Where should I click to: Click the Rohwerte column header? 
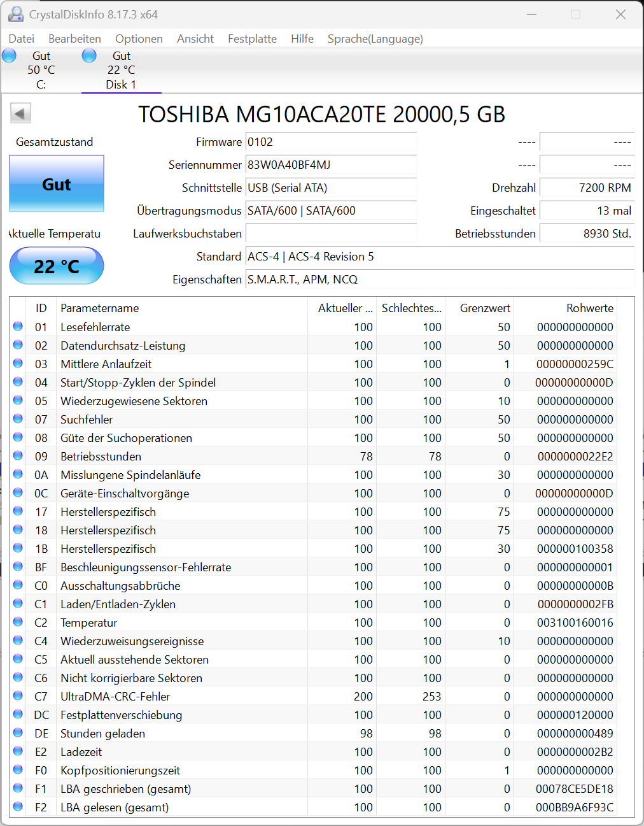pos(566,308)
